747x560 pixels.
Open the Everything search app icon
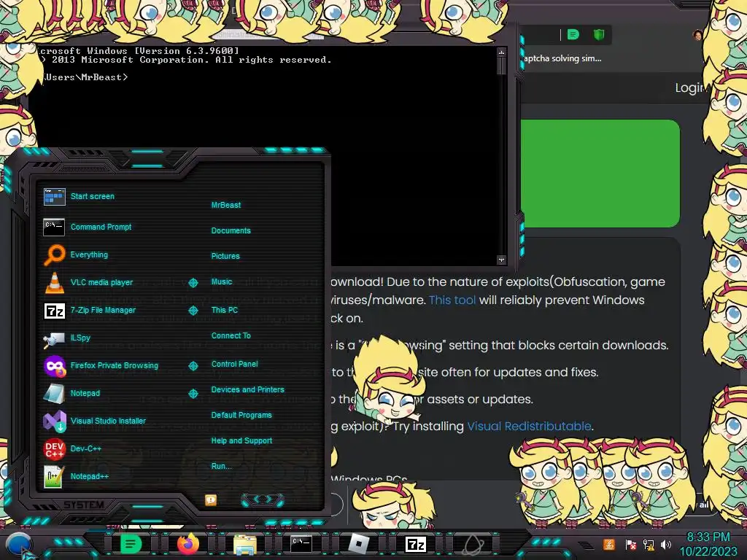click(76, 254)
